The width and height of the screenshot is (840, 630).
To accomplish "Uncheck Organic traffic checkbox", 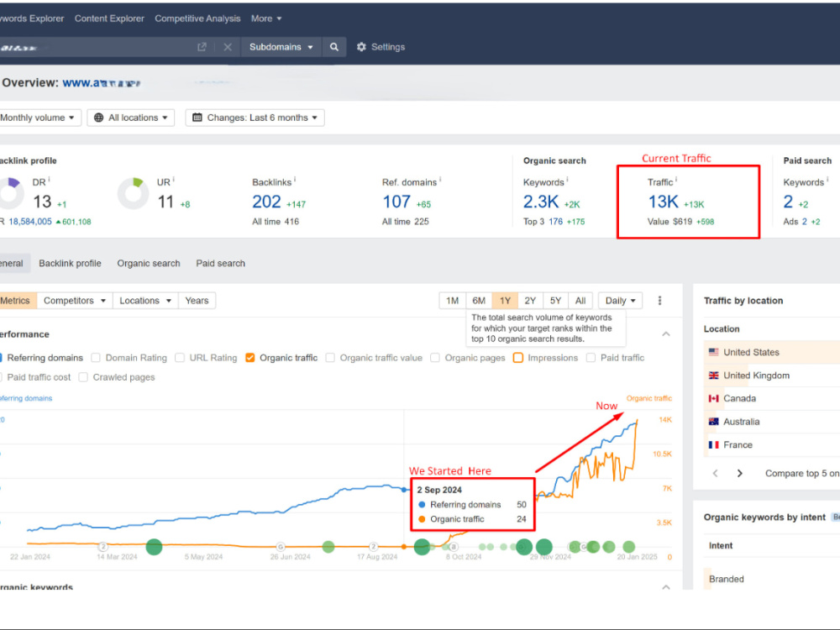I will click(x=249, y=357).
